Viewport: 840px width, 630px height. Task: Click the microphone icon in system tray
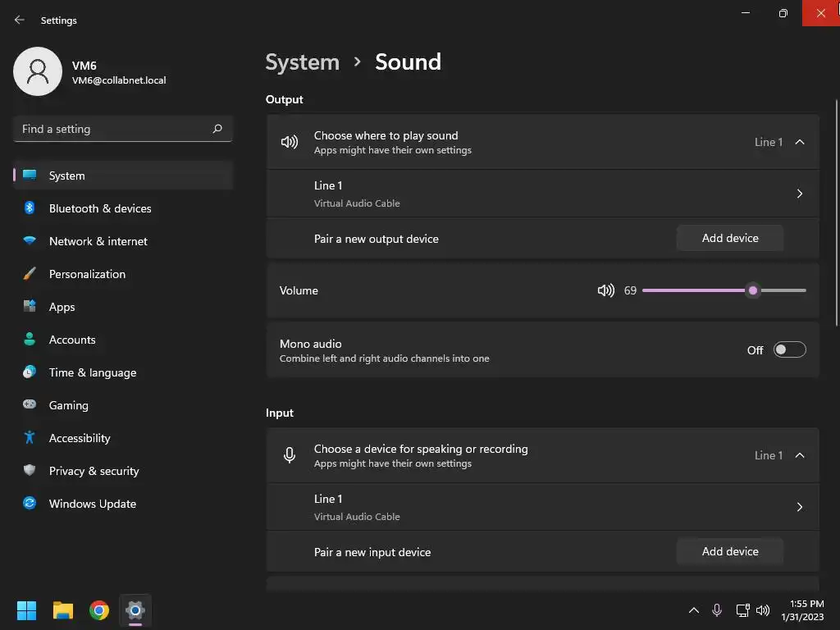coord(717,610)
